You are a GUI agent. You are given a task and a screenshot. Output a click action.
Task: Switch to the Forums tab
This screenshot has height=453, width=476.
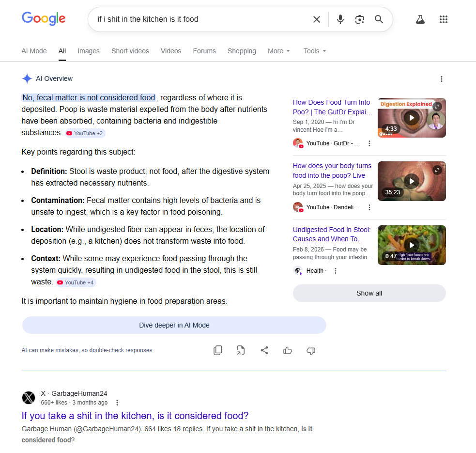(x=204, y=51)
